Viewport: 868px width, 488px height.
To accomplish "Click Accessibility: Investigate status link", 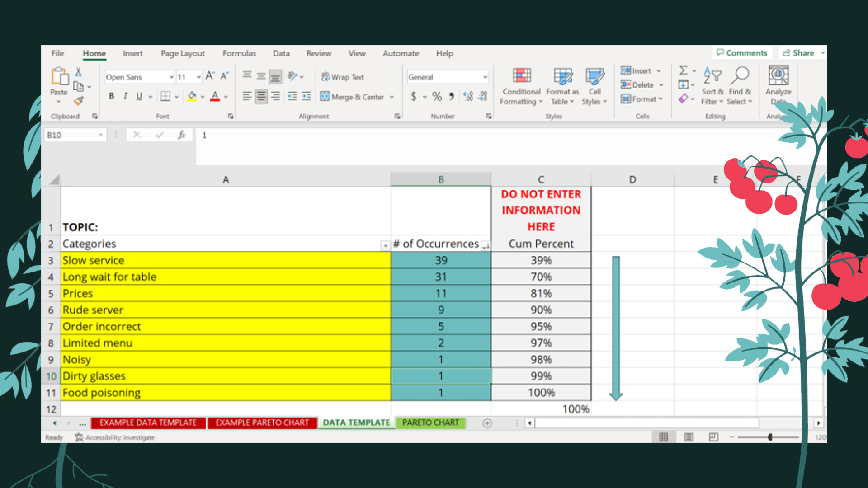I will click(115, 437).
